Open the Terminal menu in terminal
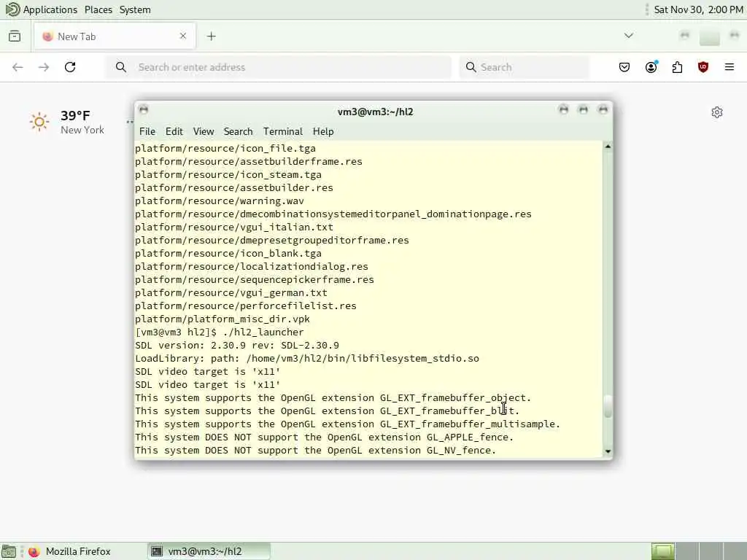The image size is (747, 560). pyautogui.click(x=283, y=131)
